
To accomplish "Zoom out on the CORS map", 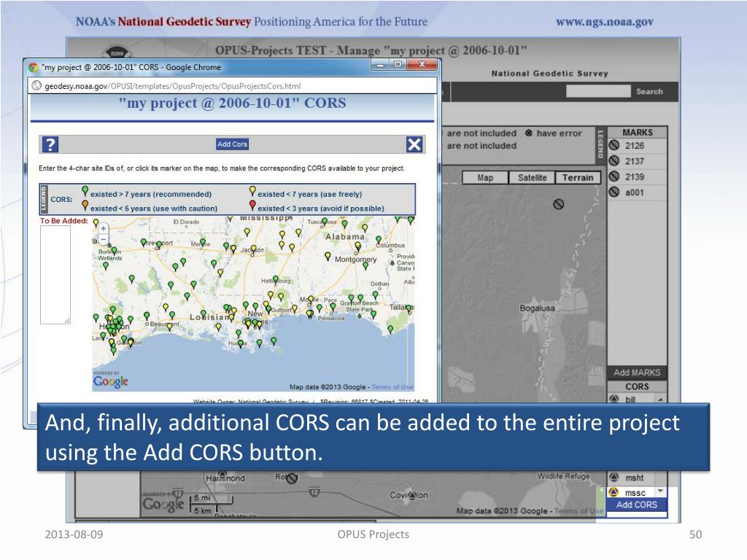I will tap(104, 239).
